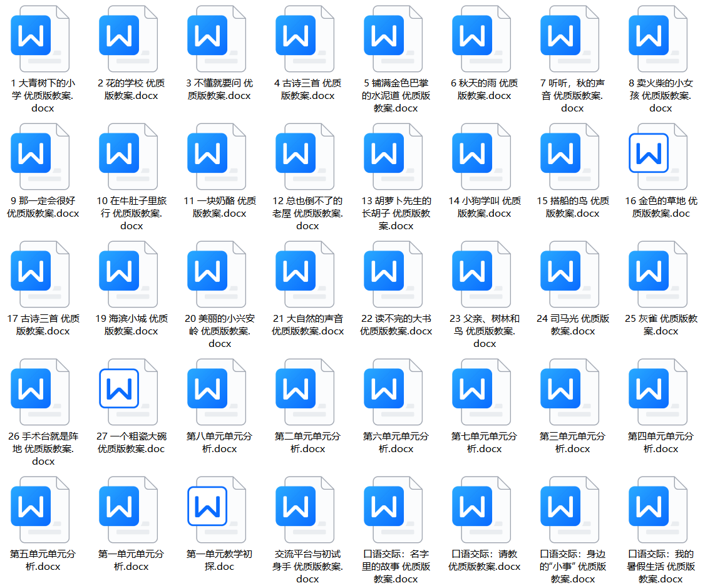Select the 第一单元单元分析 document icon
The width and height of the screenshot is (705, 588).
(128, 510)
